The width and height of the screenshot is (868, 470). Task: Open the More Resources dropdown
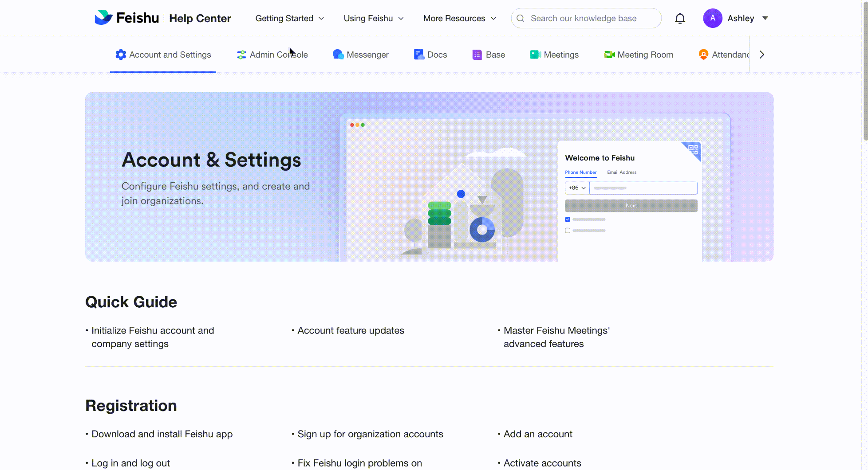click(x=459, y=18)
